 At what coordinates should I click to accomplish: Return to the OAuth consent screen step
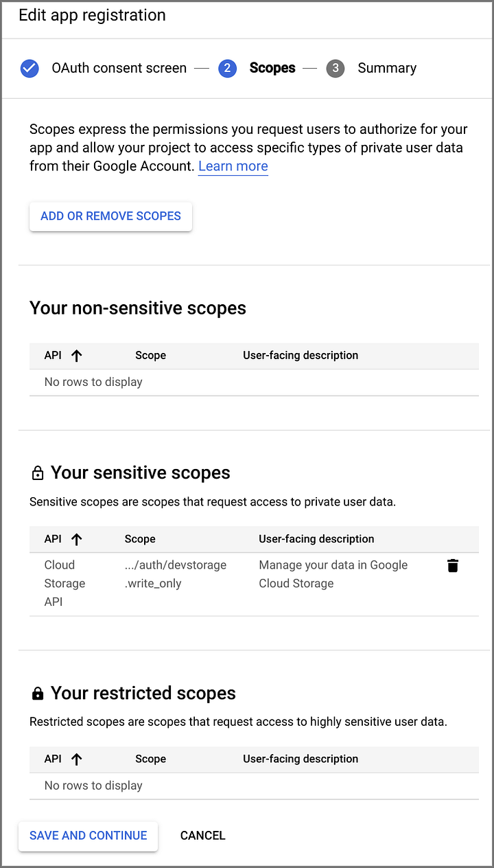[x=119, y=68]
